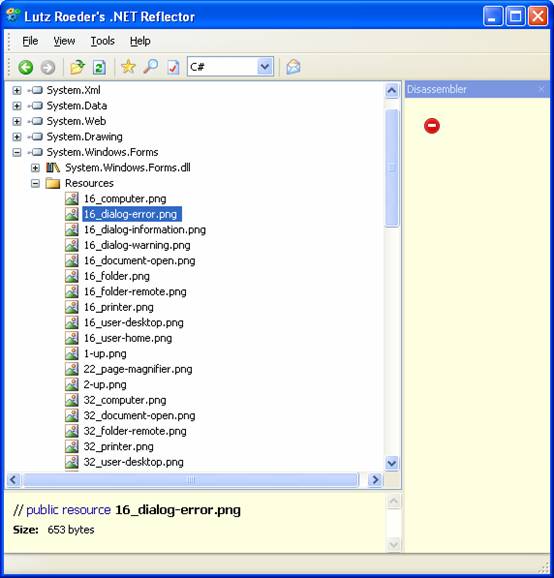
Task: Close the Disassembler panel
Action: (x=541, y=89)
